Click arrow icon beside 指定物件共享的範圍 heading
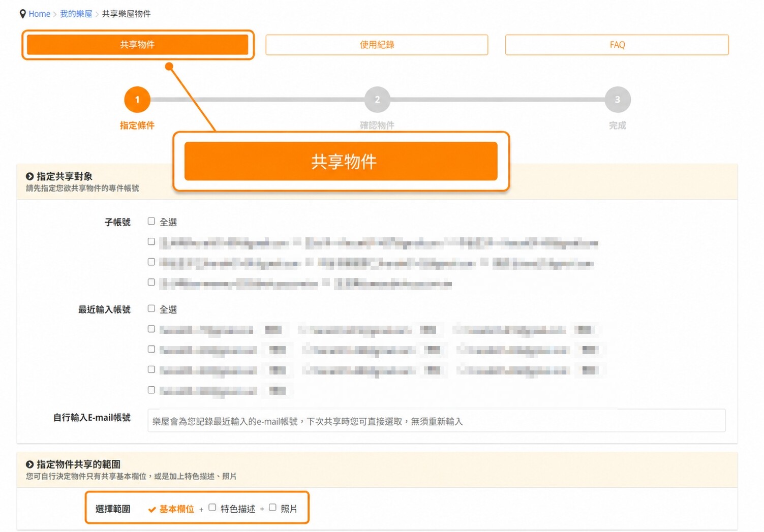The width and height of the screenshot is (764, 532). (x=29, y=464)
